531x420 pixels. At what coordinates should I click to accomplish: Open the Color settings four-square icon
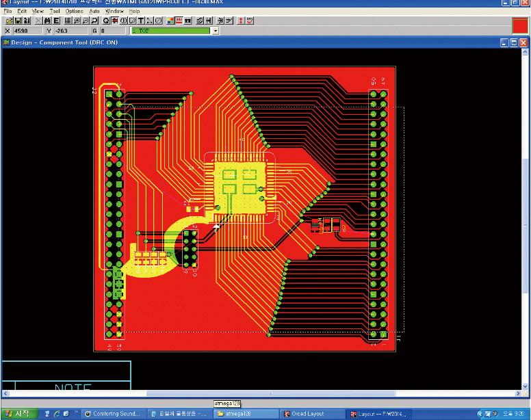click(170, 21)
